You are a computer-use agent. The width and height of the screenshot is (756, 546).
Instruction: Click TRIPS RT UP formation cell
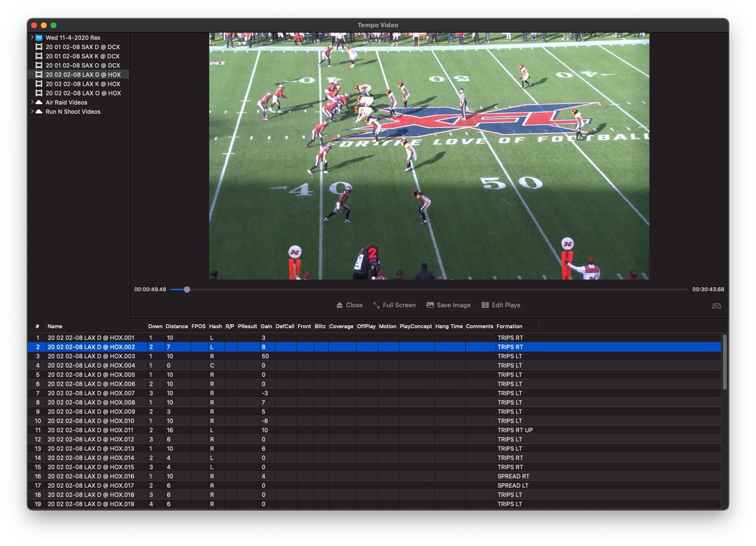tap(515, 430)
